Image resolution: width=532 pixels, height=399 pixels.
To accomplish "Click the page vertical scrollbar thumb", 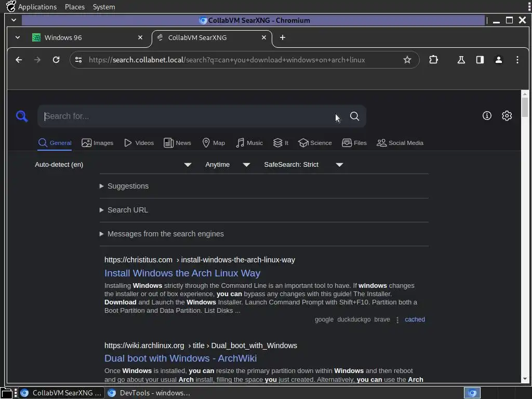I will (525, 107).
